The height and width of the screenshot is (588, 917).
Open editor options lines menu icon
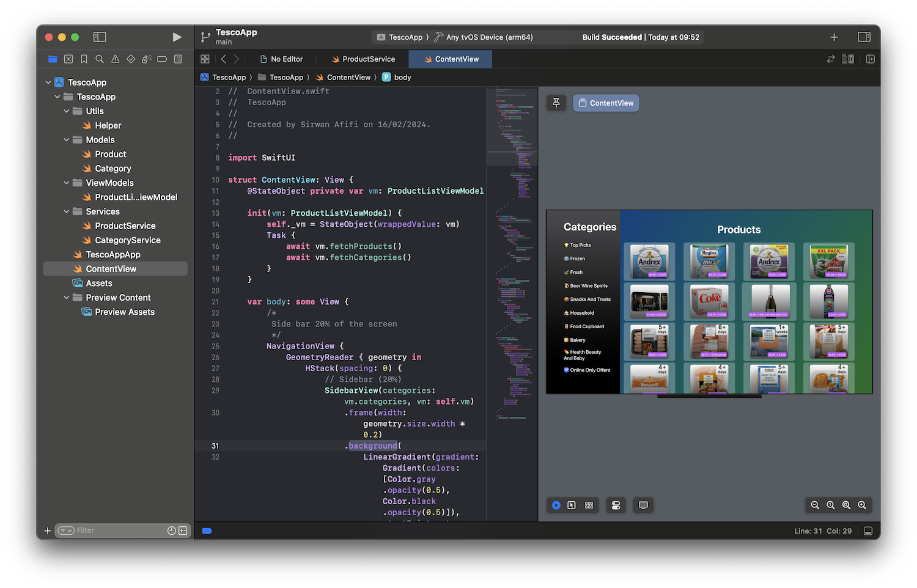pos(848,59)
